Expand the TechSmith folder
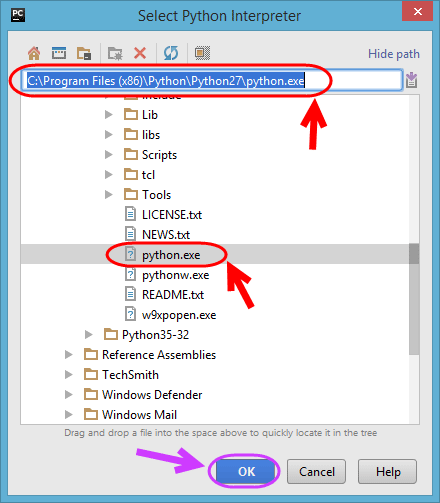The width and height of the screenshot is (440, 503). [69, 374]
